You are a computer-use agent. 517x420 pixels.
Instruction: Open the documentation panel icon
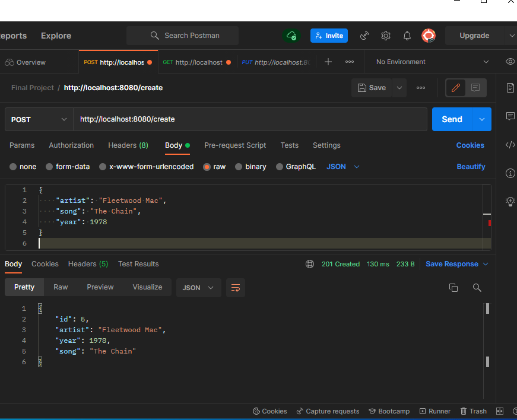click(510, 87)
